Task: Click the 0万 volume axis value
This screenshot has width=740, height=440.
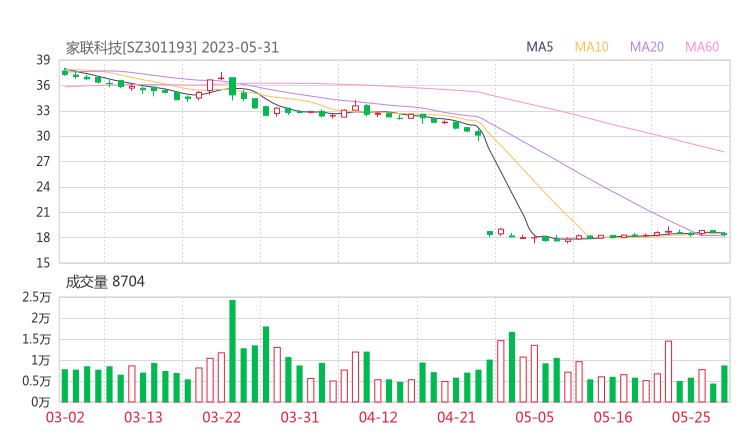Action: (41, 402)
